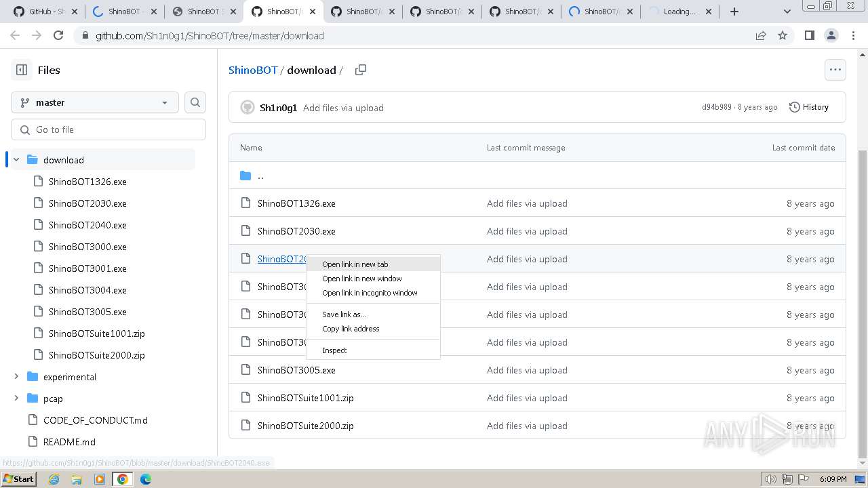
Task: Open the file search icon beside master
Action: point(195,102)
